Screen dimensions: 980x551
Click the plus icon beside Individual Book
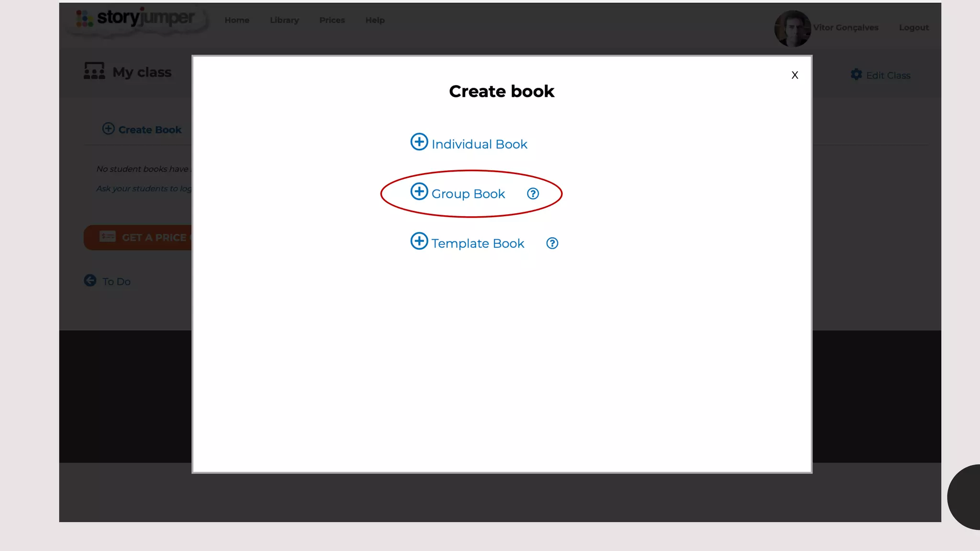(419, 142)
